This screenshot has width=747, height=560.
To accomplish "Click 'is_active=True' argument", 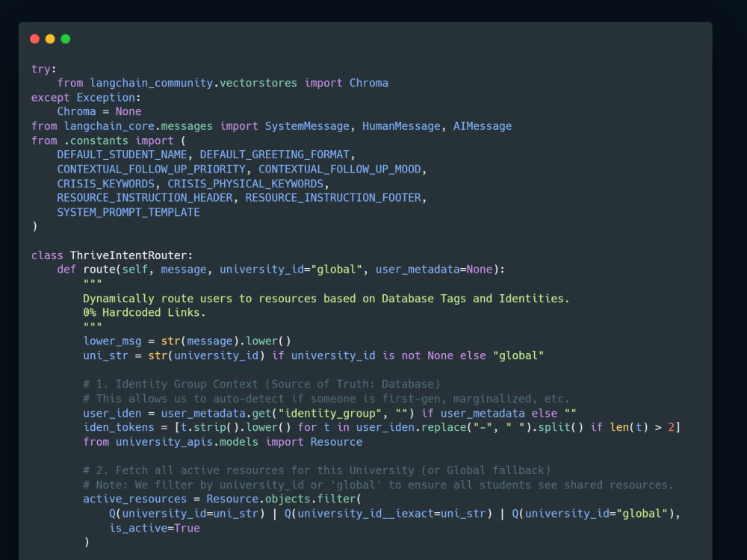I will [x=155, y=528].
